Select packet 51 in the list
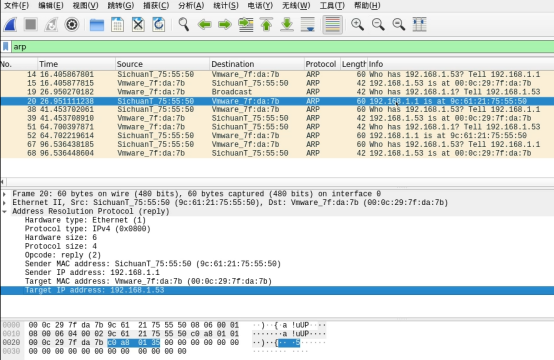Viewport: 554px width, 360px height. pyautogui.click(x=277, y=127)
